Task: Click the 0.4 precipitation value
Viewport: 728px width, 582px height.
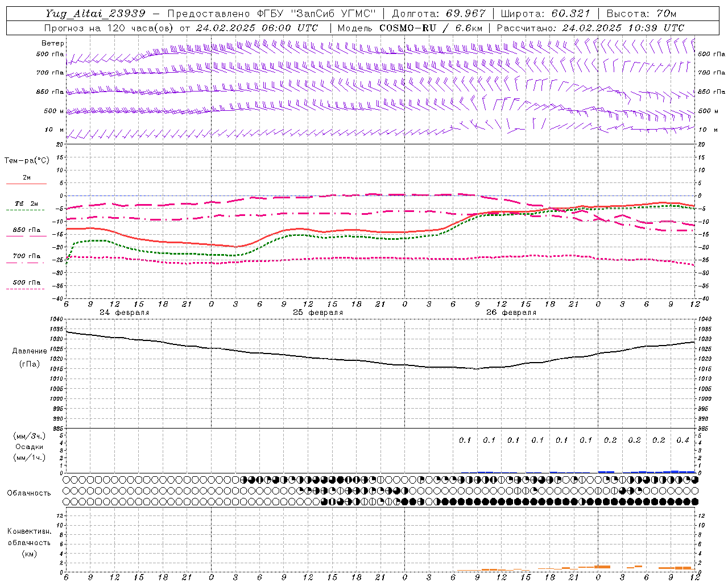Action: click(683, 440)
